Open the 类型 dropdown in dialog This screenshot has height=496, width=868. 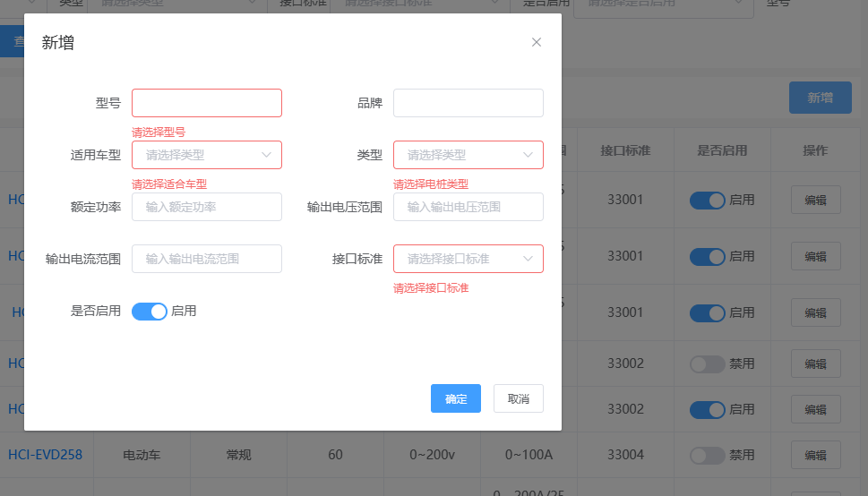(x=468, y=155)
